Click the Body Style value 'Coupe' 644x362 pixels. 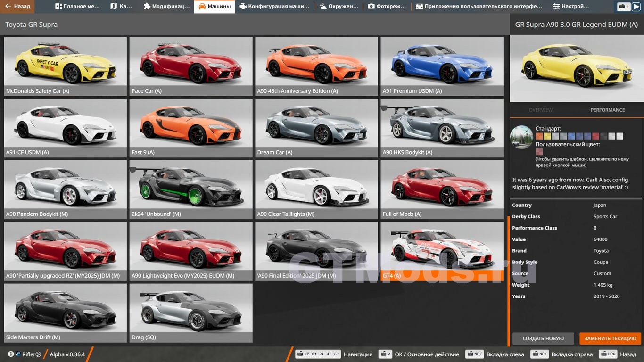[x=601, y=262]
